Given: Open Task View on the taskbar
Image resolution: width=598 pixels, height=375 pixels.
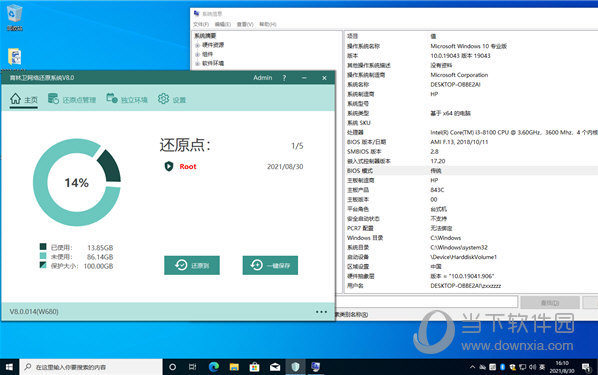Looking at the screenshot, I should [193, 367].
